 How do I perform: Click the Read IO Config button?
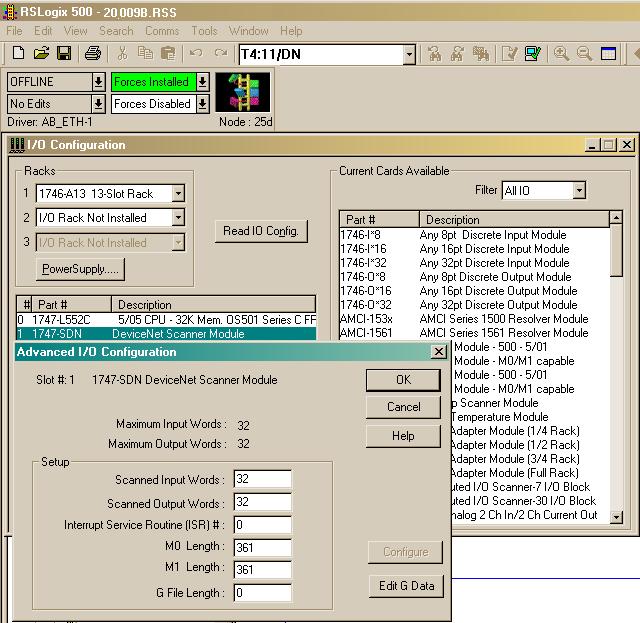[x=261, y=231]
